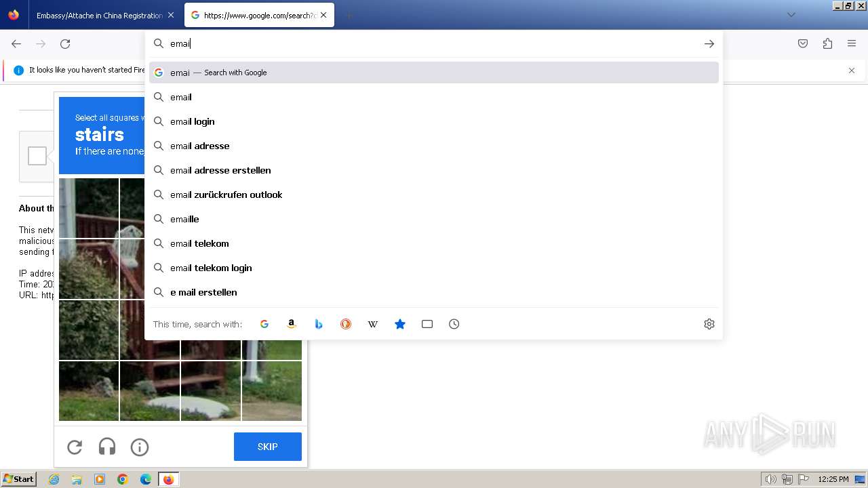Choose 'emai — Search with Google' suggestion
Viewport: 868px width, 488px height.
tap(434, 73)
